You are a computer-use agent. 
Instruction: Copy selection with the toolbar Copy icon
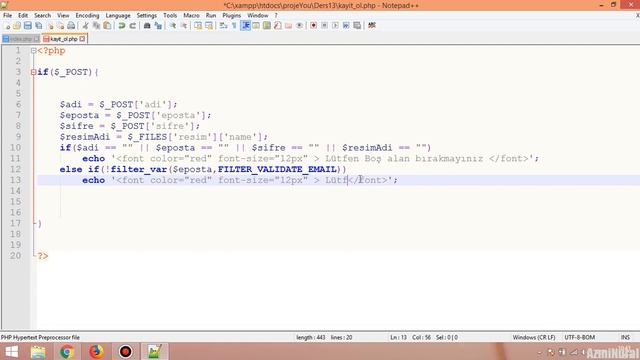pyautogui.click(x=96, y=26)
